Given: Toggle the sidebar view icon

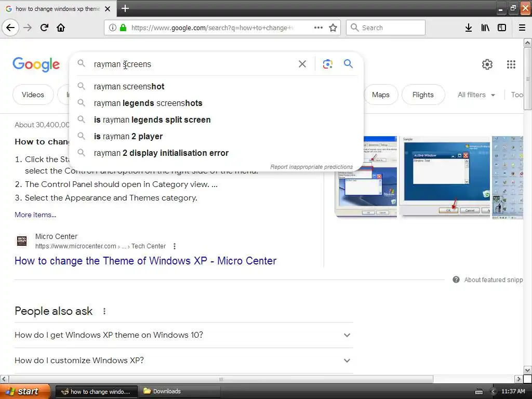Looking at the screenshot, I should [x=502, y=28].
